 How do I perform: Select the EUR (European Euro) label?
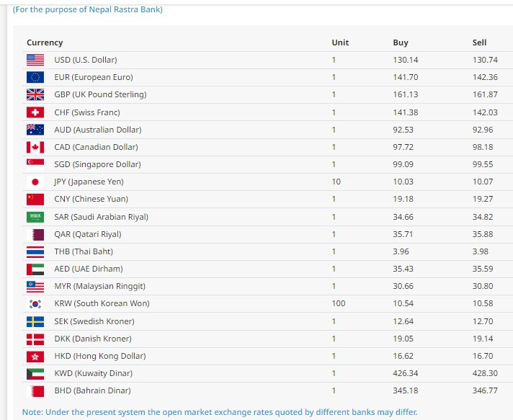pos(94,77)
